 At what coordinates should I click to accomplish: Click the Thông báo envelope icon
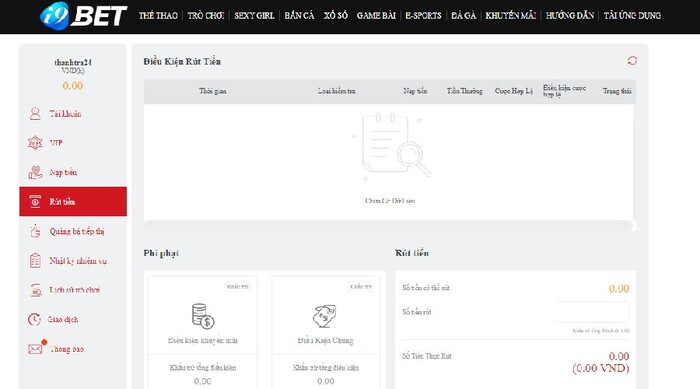pyautogui.click(x=35, y=349)
